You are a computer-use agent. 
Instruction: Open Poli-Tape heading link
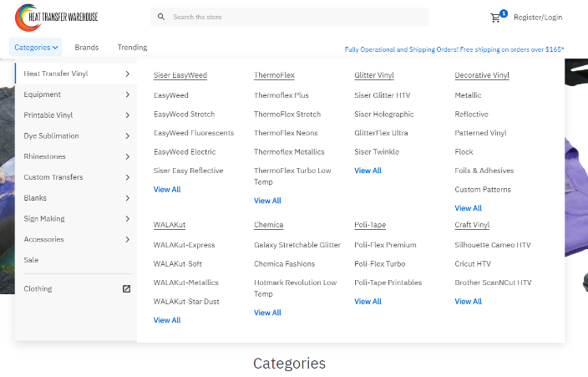coord(370,225)
